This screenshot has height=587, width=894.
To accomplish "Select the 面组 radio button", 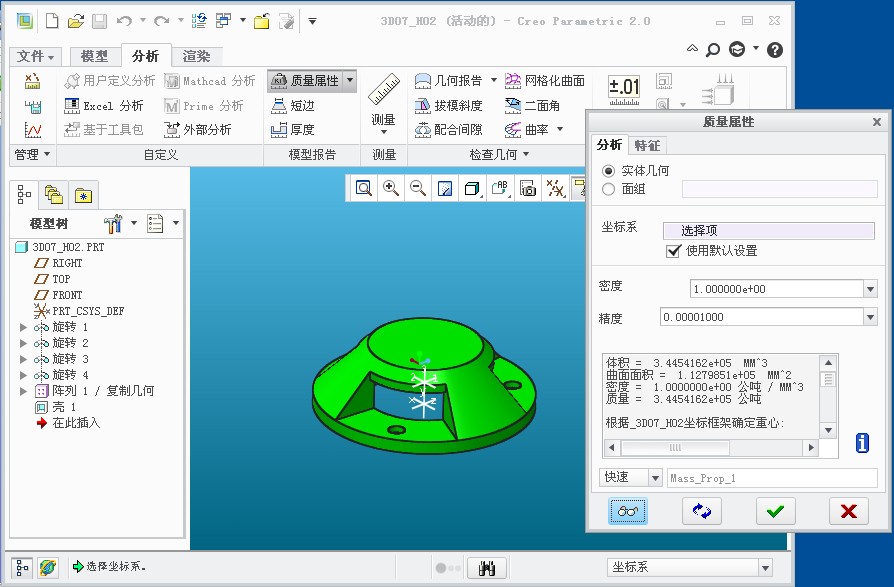I will pyautogui.click(x=609, y=188).
